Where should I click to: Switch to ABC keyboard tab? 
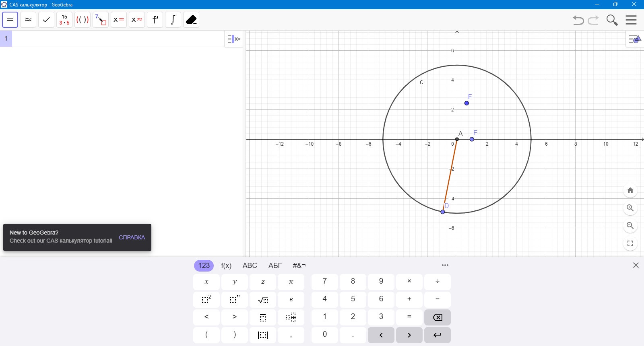pyautogui.click(x=250, y=266)
